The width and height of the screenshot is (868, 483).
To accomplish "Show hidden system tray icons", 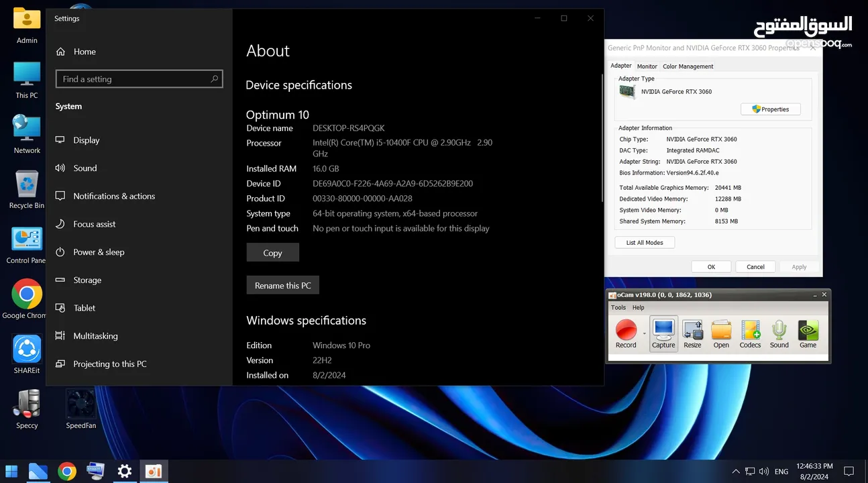I will coord(736,472).
